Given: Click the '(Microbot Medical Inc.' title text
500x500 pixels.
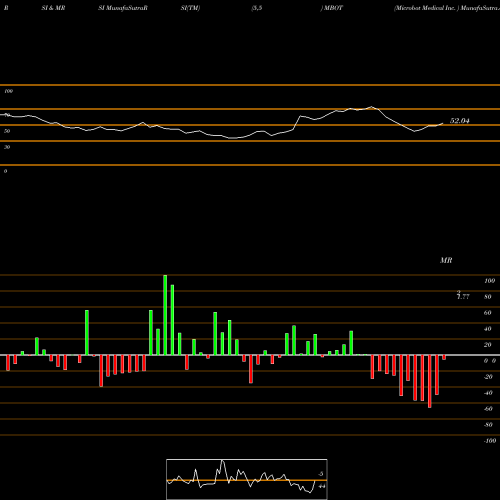Looking at the screenshot, I should (x=425, y=8).
